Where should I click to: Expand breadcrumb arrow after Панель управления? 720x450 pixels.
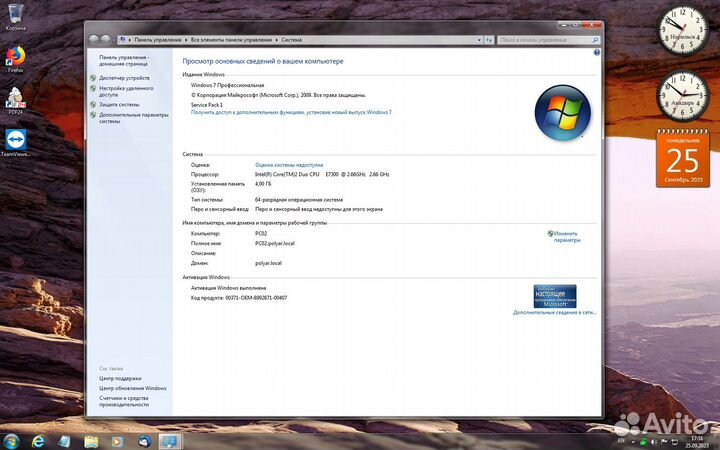(186, 40)
